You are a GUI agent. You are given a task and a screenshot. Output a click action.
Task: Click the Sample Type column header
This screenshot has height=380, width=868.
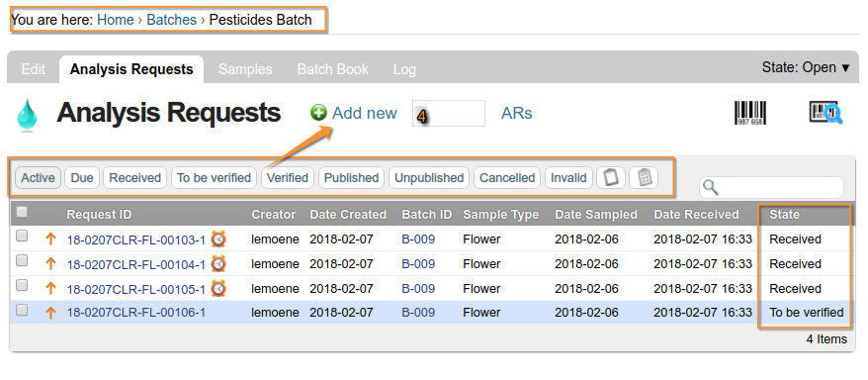[501, 215]
